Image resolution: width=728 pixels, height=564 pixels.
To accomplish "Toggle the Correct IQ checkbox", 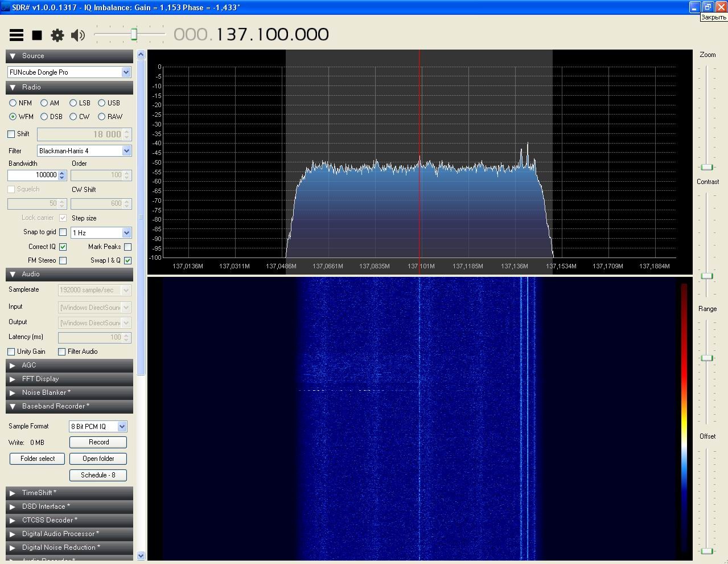I will click(63, 247).
